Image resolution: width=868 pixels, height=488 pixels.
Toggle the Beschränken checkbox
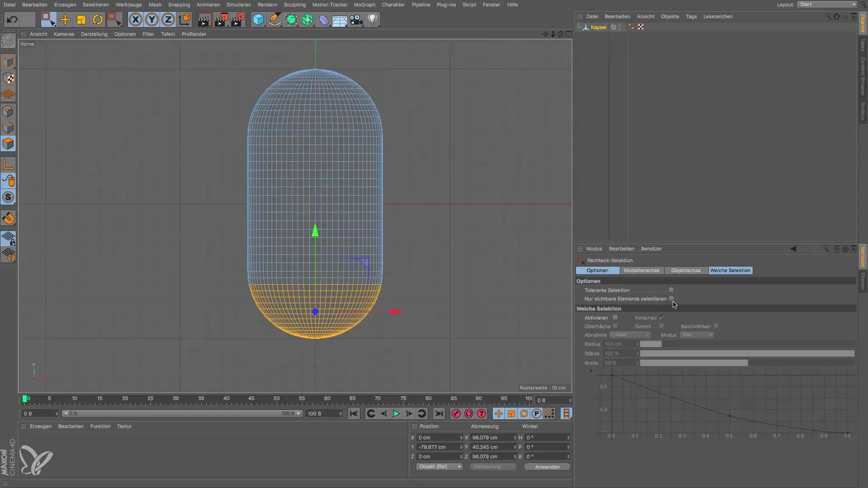click(x=716, y=326)
